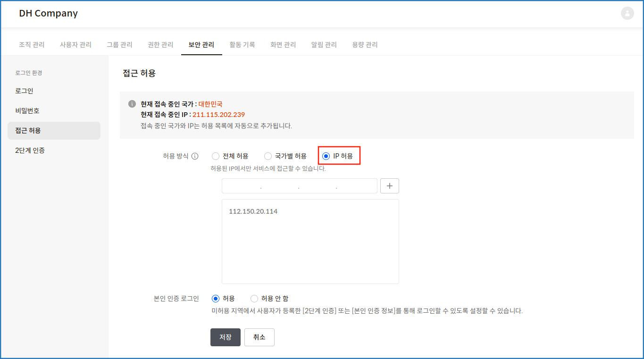The width and height of the screenshot is (644, 359).
Task: Open the 권한 관리 tab
Action: point(160,45)
